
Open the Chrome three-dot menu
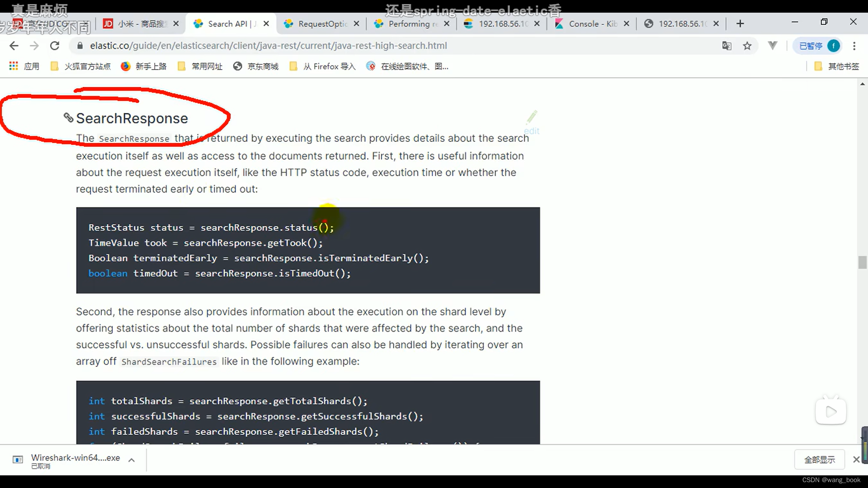point(854,46)
